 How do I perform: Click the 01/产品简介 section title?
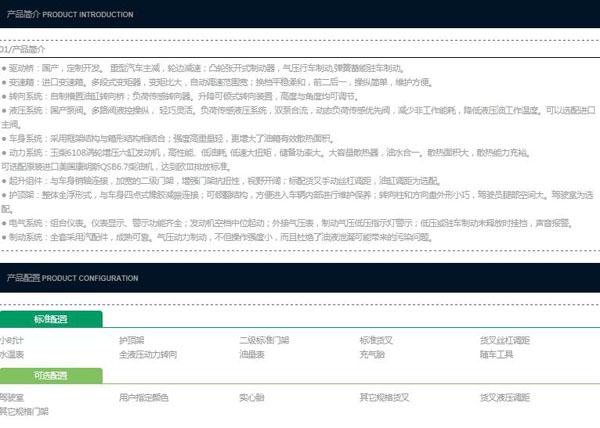23,48
